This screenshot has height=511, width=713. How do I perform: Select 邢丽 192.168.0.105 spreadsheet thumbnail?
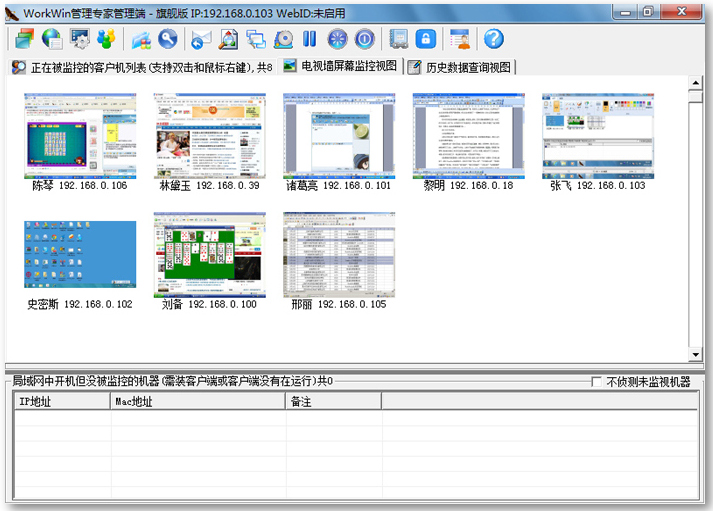(339, 255)
